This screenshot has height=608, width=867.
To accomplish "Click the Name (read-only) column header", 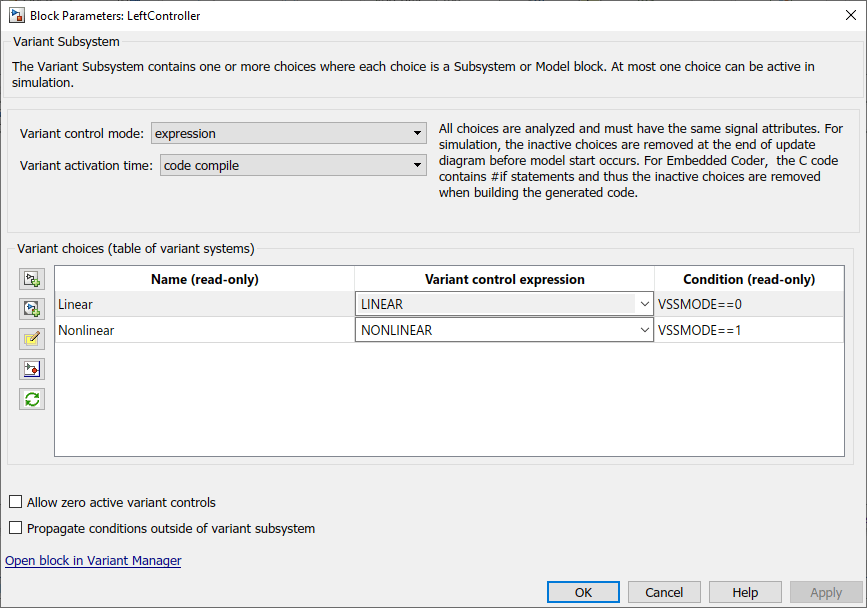I will [x=204, y=279].
